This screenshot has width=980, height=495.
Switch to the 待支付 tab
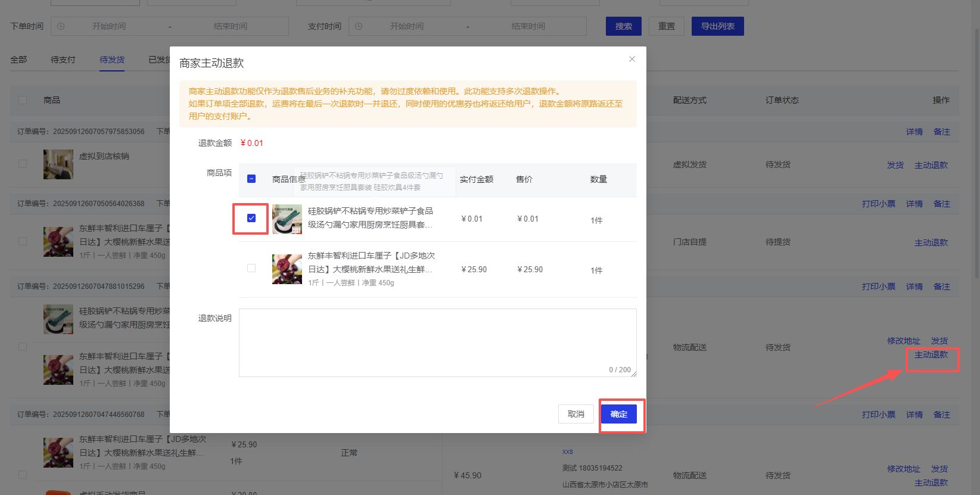pos(63,60)
